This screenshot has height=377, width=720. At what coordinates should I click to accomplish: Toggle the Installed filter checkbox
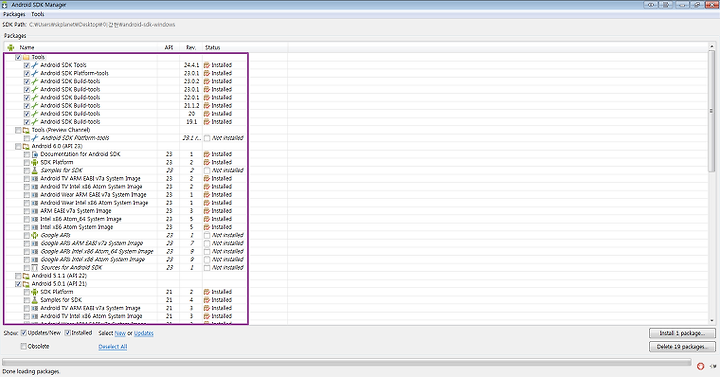68,333
